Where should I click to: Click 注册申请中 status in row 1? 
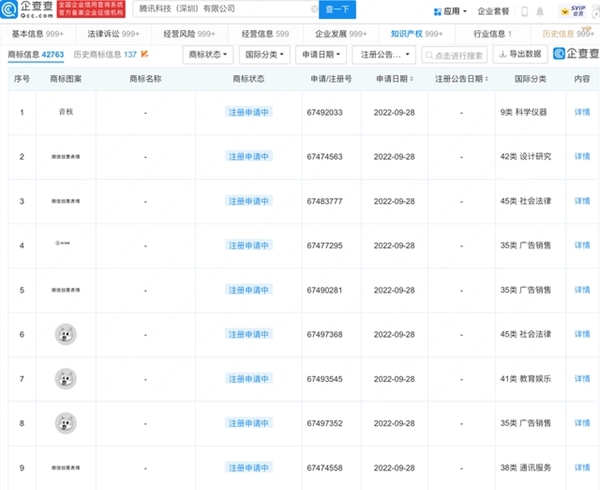click(249, 112)
